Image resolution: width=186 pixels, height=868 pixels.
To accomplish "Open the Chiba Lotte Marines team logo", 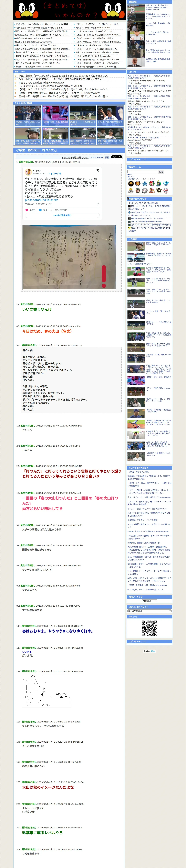I will click(145, 190).
